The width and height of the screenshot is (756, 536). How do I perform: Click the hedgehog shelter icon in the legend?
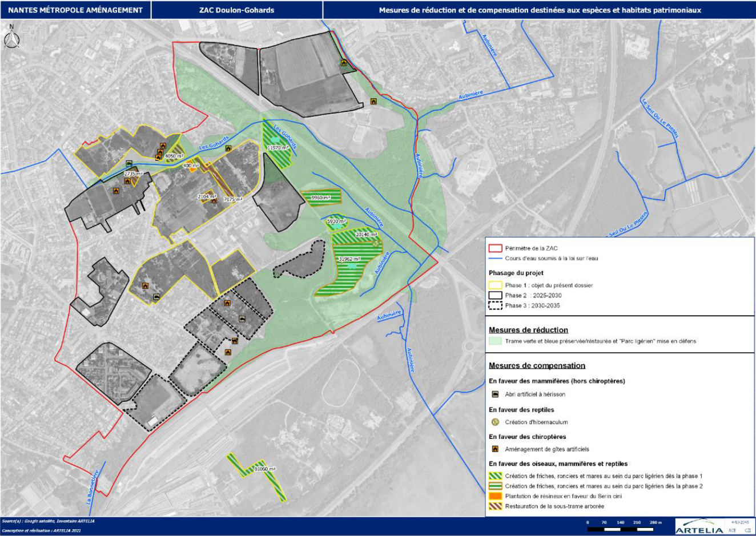(x=495, y=394)
